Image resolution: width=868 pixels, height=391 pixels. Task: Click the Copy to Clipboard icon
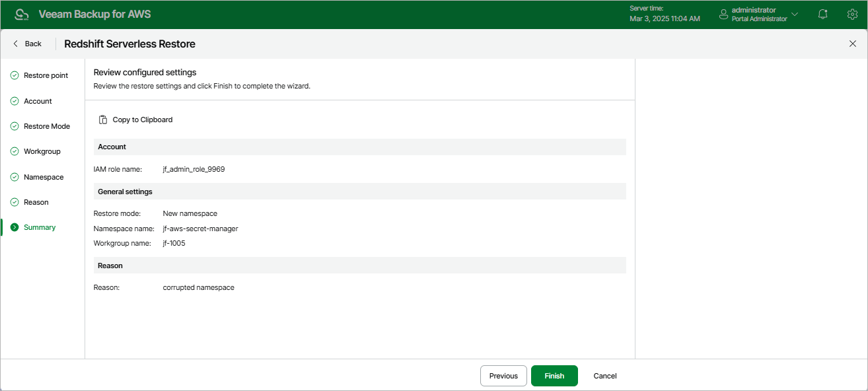pos(103,120)
